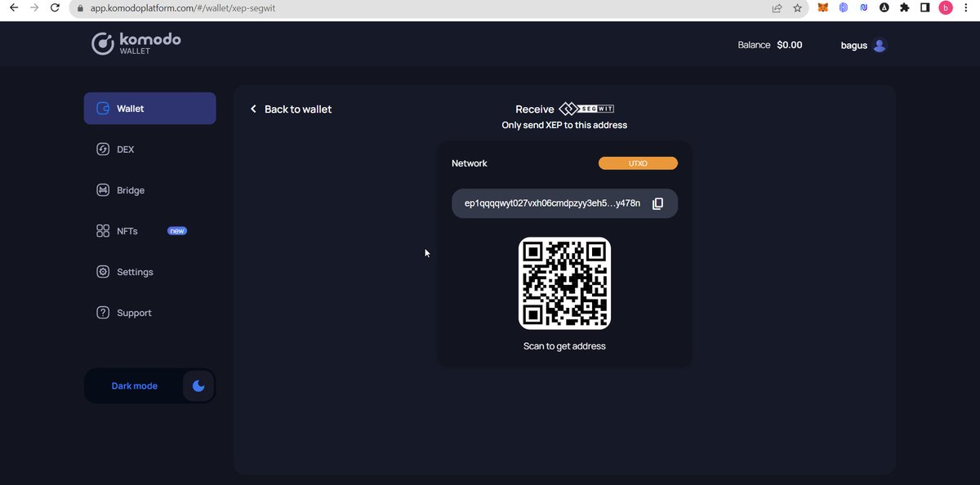Click 'Only send XEP to this address' text

coord(564,126)
